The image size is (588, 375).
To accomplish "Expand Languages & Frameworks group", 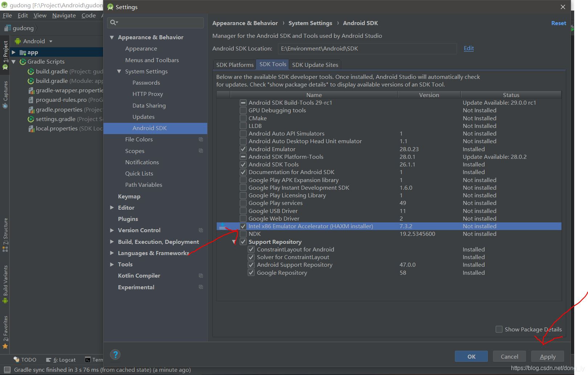I will click(112, 253).
